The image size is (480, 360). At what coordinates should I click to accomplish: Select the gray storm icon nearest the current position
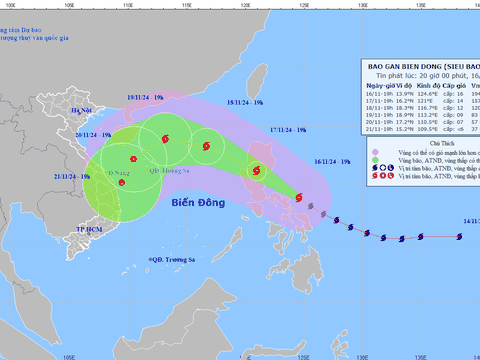click(x=311, y=206)
